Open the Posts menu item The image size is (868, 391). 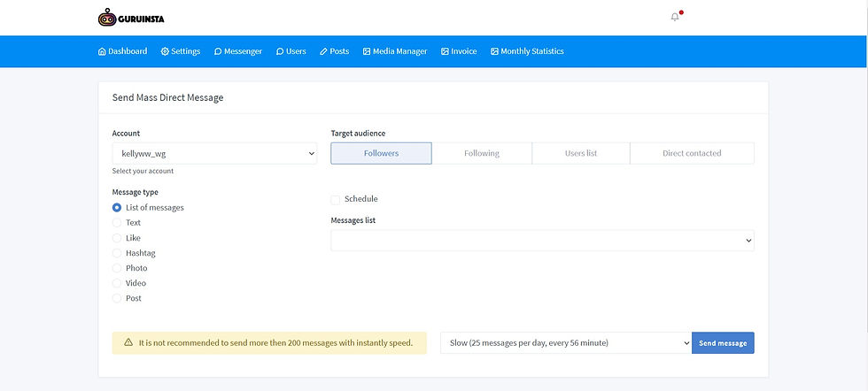click(335, 51)
